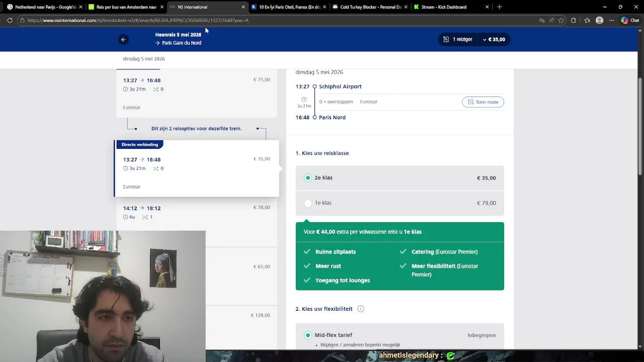Click the Ruime zitplaats benefit text
Image resolution: width=644 pixels, height=362 pixels.
(x=336, y=251)
